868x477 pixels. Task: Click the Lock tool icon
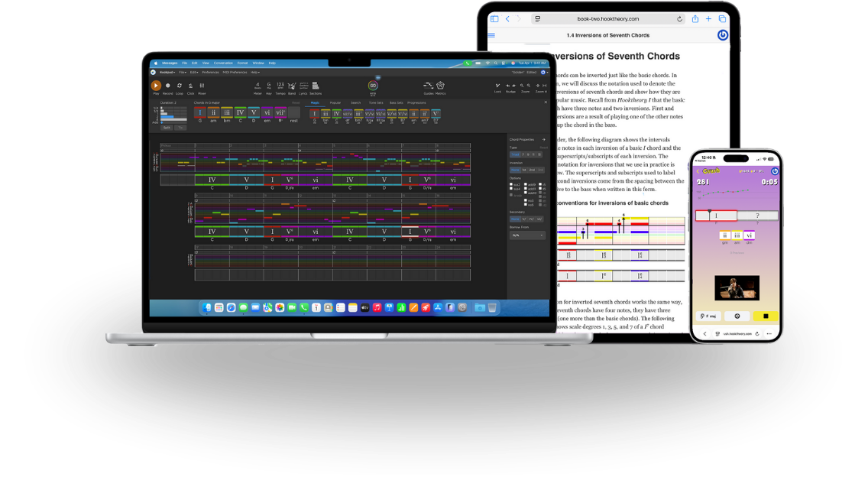pos(497,86)
